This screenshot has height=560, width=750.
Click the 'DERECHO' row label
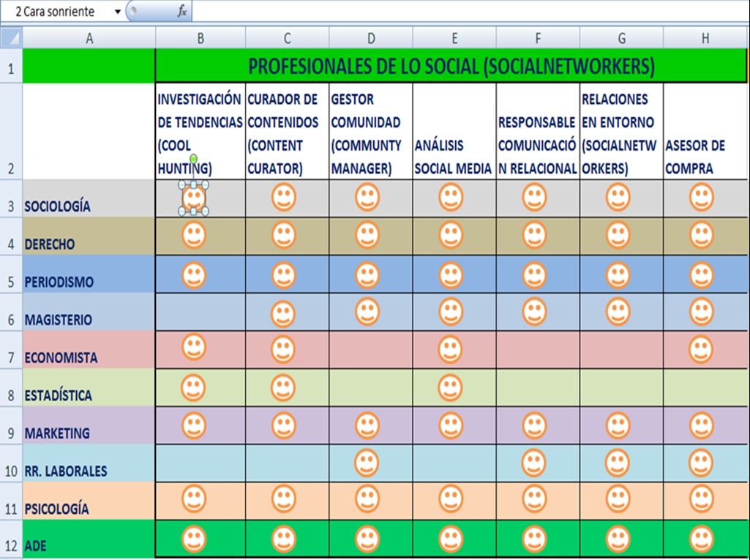(x=50, y=244)
